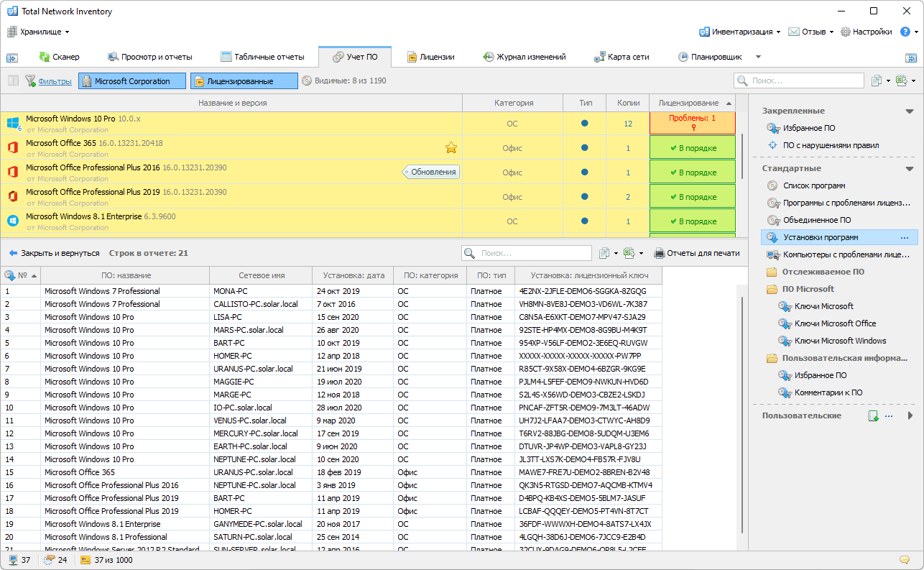Click the left sidebar collapse icon in tab bar
The image size is (924, 570).
pyautogui.click(x=12, y=58)
